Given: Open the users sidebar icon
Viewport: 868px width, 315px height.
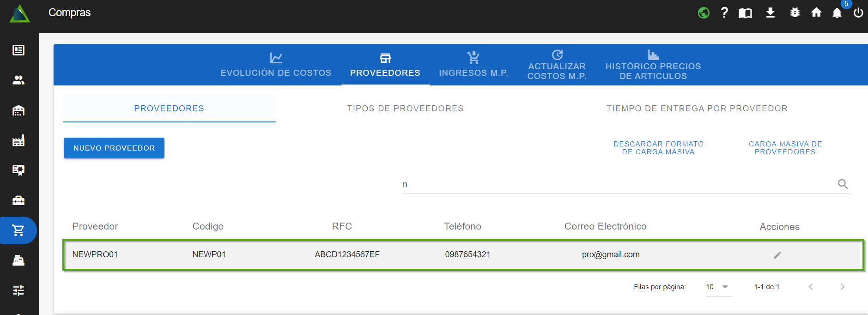Looking at the screenshot, I should click(18, 80).
